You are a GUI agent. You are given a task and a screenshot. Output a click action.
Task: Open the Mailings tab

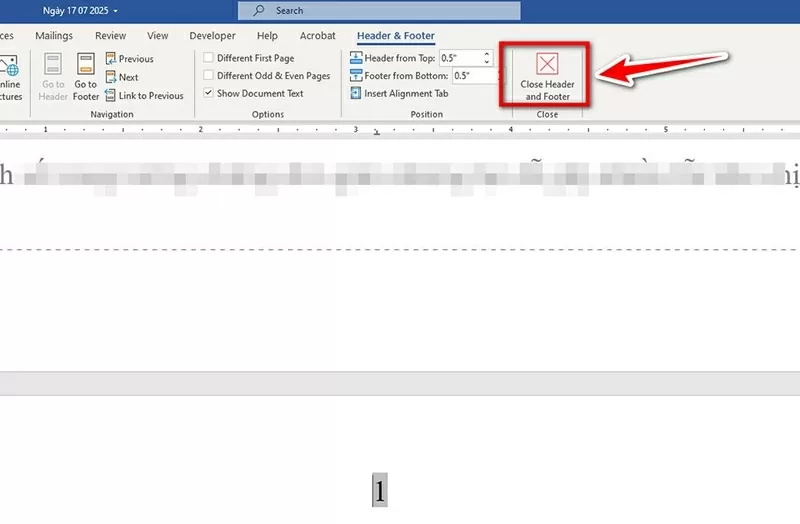click(54, 36)
